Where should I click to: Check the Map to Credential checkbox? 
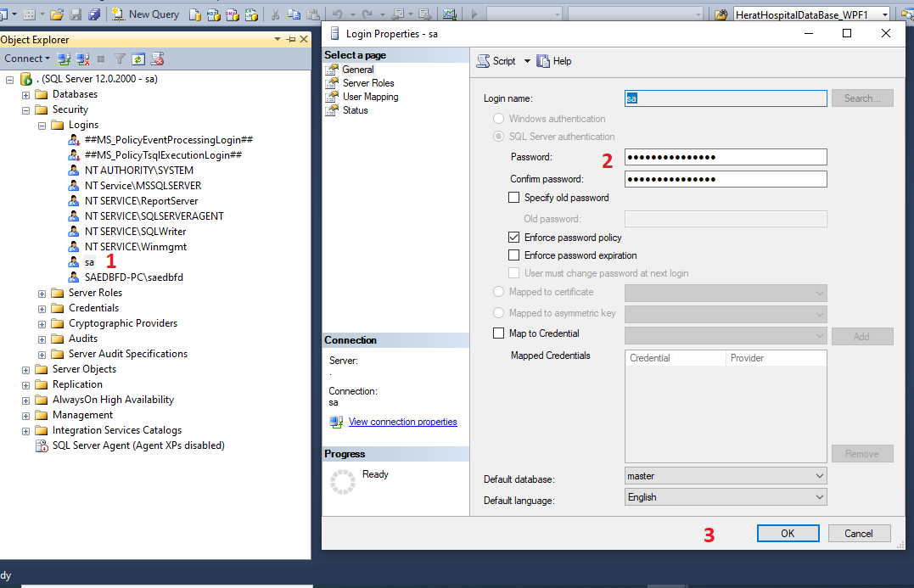tap(498, 333)
